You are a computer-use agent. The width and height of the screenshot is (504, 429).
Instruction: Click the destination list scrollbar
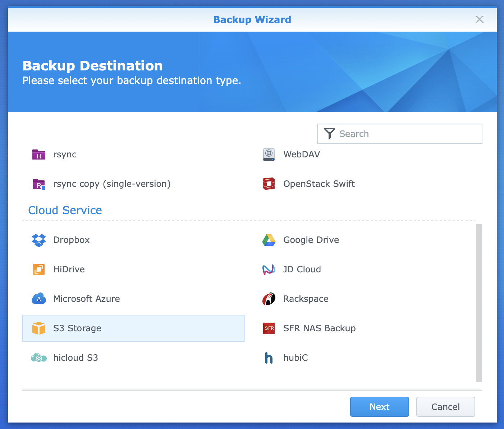click(479, 303)
